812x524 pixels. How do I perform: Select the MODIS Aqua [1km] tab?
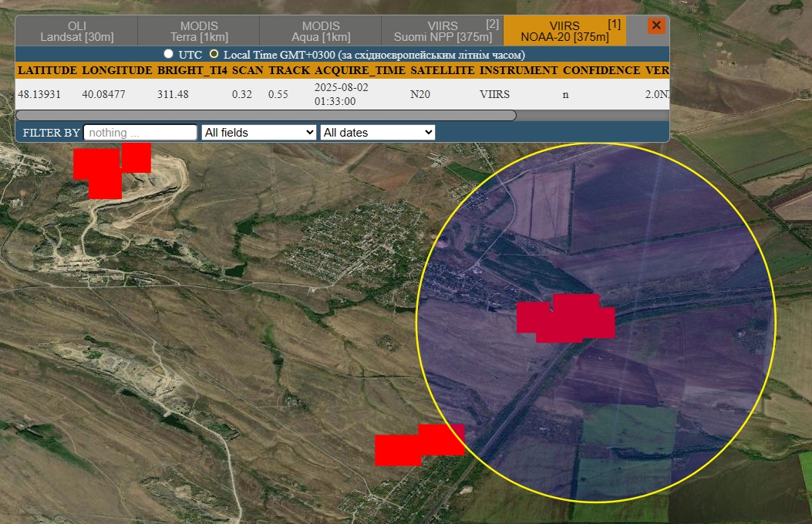tap(319, 29)
